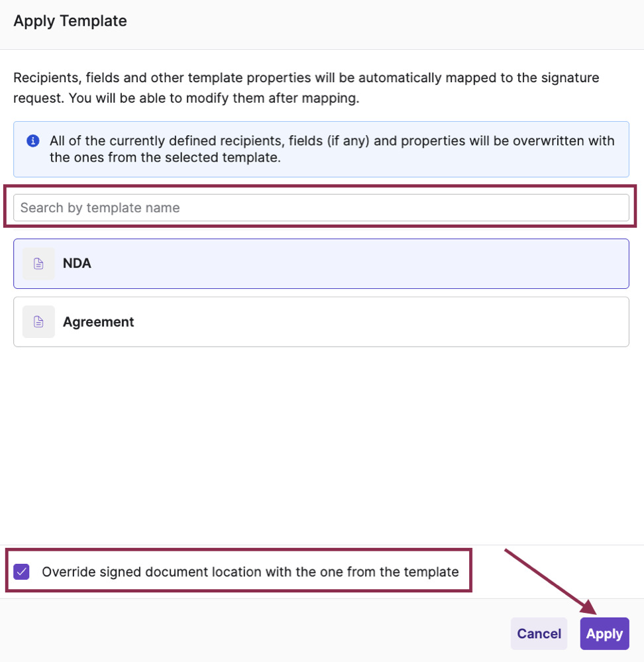Click the NDA template document icon
Viewport: 644px width, 662px height.
coord(38,264)
